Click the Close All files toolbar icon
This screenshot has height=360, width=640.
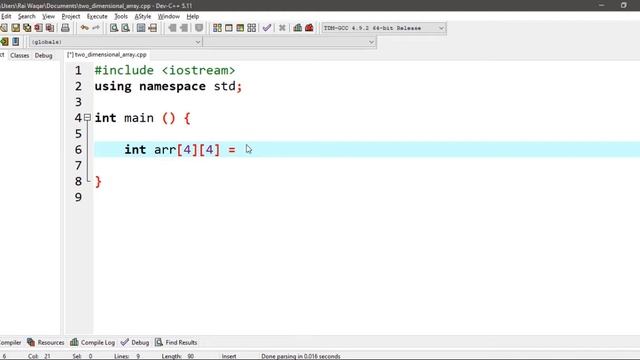[50, 28]
